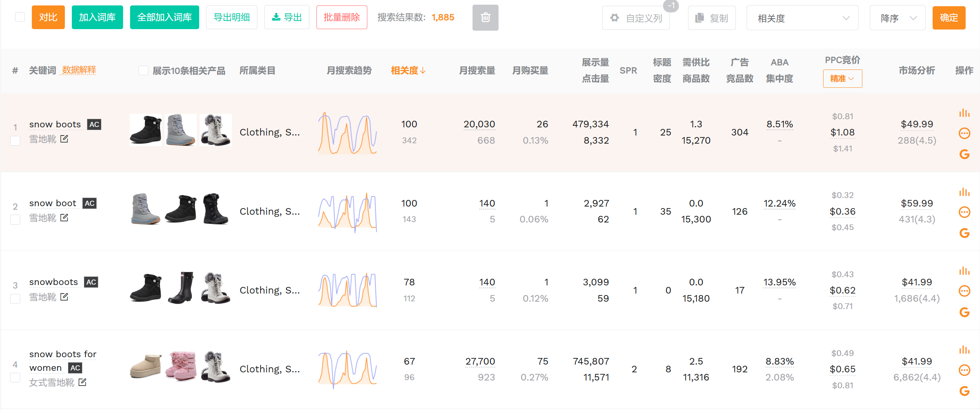Toggle the select-all checkbox at top left
Viewport: 980px width, 410px height.
click(20, 17)
